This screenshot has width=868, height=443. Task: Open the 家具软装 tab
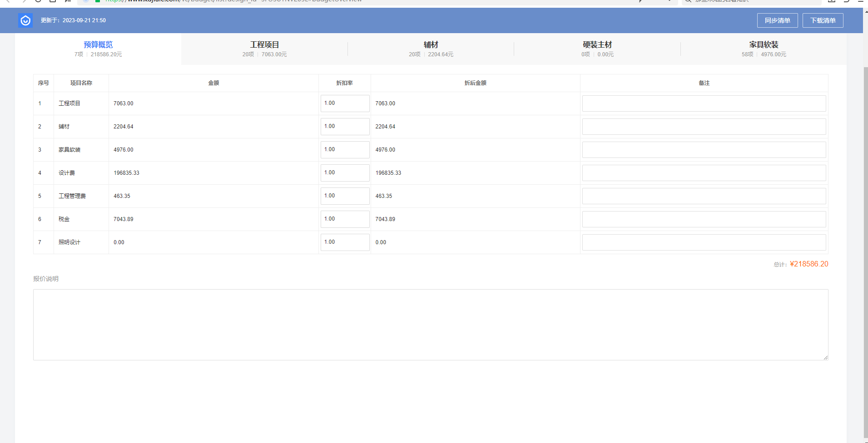tap(764, 49)
